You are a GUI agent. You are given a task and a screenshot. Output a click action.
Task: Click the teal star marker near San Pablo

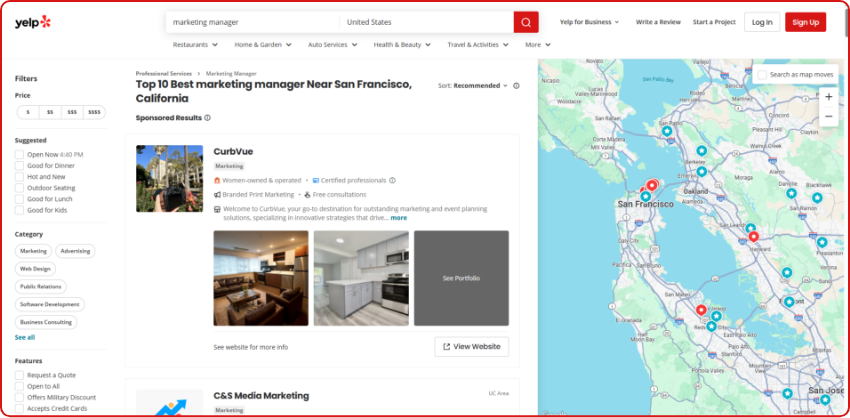(x=667, y=131)
